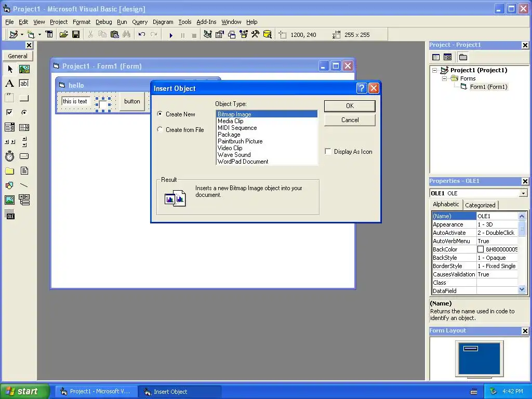The width and height of the screenshot is (532, 399).
Task: Open the Add Form dropdown arrow
Action: pos(39,35)
